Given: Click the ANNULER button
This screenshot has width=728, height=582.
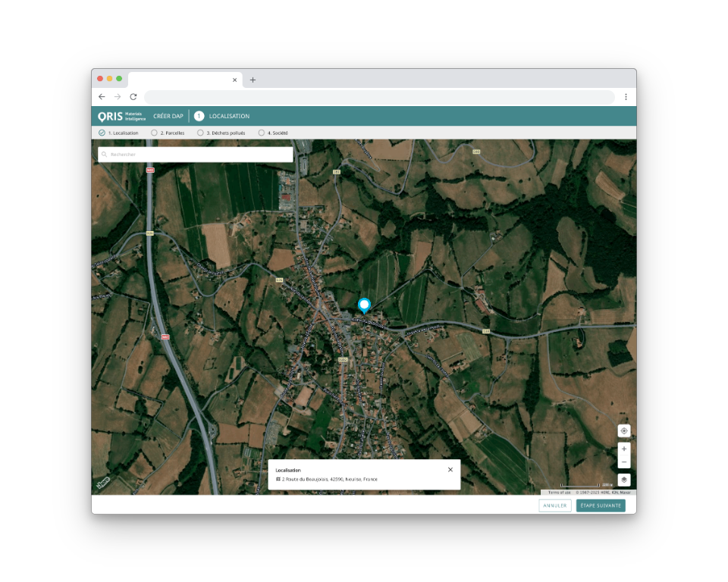Looking at the screenshot, I should 555,505.
